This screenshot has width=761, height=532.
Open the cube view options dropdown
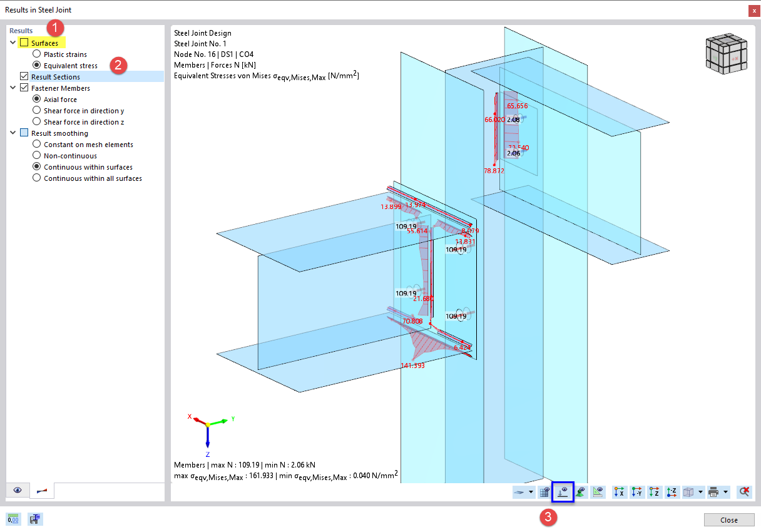click(x=700, y=492)
